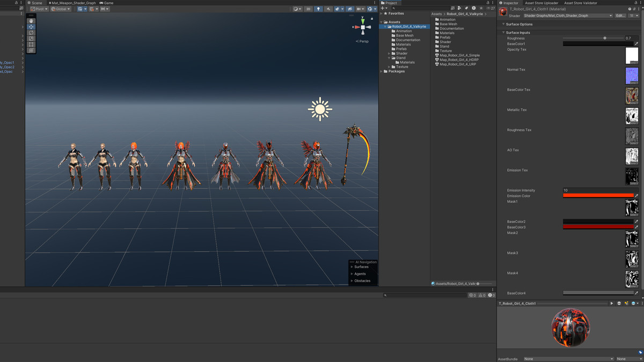Pick BaseColor1 with the eyedropper
The image size is (644, 362).
[636, 44]
